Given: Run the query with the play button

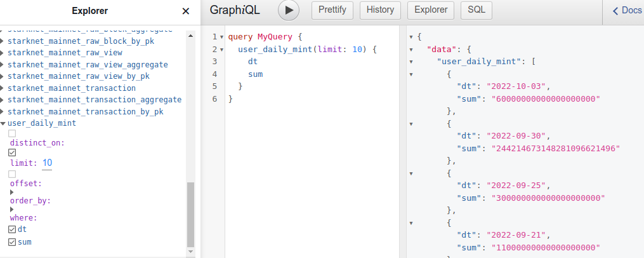Looking at the screenshot, I should point(288,10).
